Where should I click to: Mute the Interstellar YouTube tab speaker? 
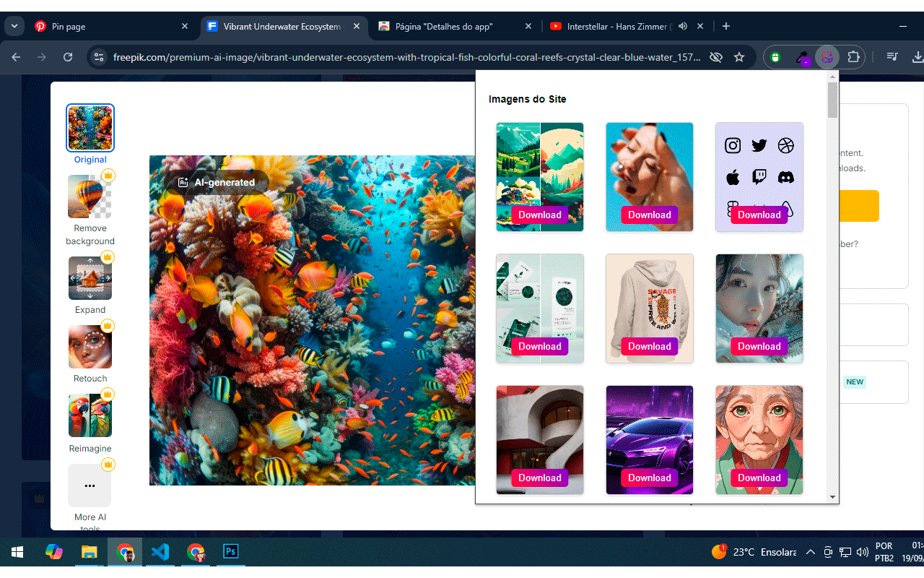tap(682, 26)
